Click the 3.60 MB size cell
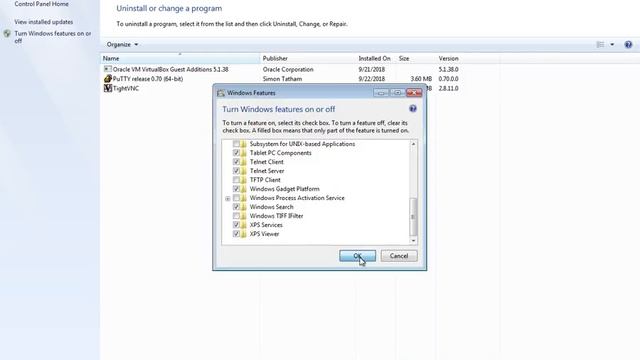 [x=421, y=78]
